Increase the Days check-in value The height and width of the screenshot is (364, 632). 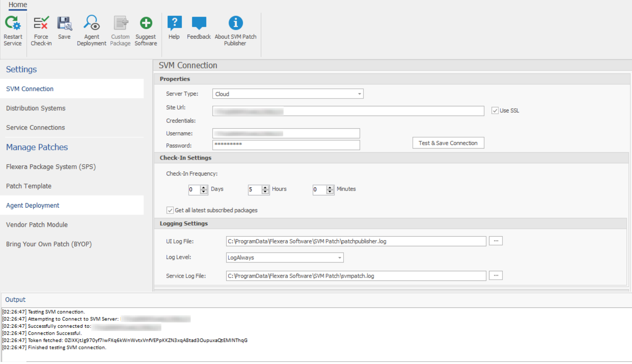[x=204, y=187]
